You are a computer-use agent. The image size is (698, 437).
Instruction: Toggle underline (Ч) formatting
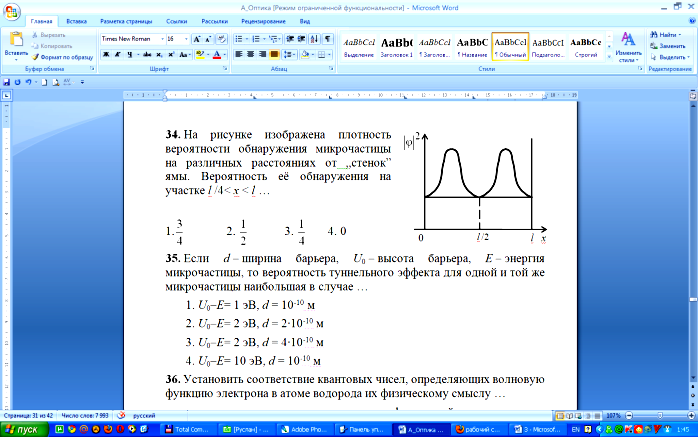[x=131, y=54]
